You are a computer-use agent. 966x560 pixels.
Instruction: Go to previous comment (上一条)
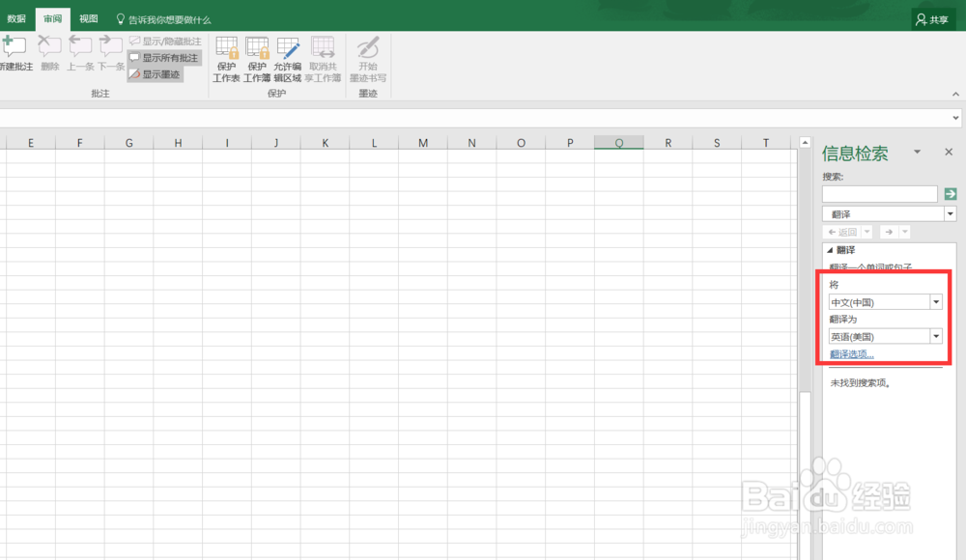(80, 52)
